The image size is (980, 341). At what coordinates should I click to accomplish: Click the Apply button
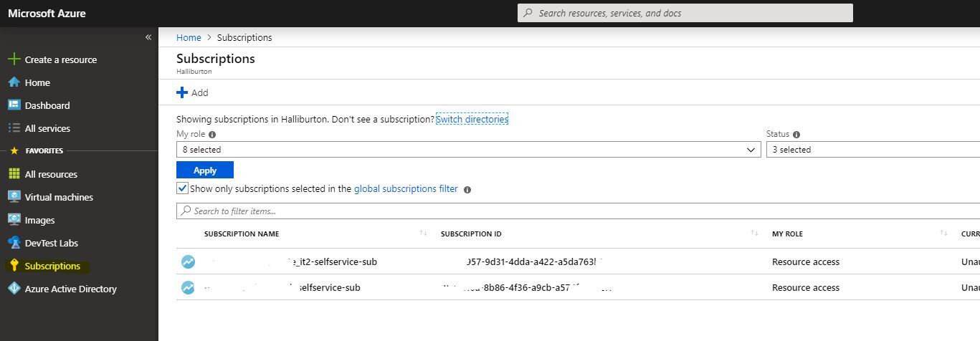pyautogui.click(x=205, y=170)
